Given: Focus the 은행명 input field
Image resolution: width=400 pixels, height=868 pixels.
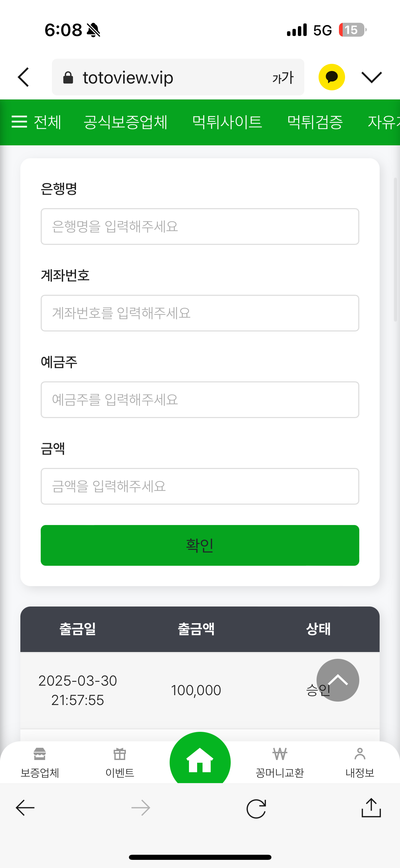Looking at the screenshot, I should (x=200, y=227).
